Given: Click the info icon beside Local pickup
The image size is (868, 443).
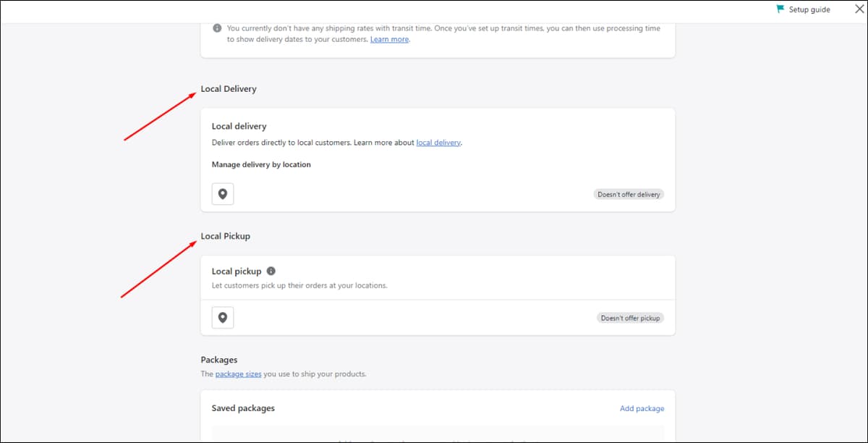Looking at the screenshot, I should click(271, 271).
